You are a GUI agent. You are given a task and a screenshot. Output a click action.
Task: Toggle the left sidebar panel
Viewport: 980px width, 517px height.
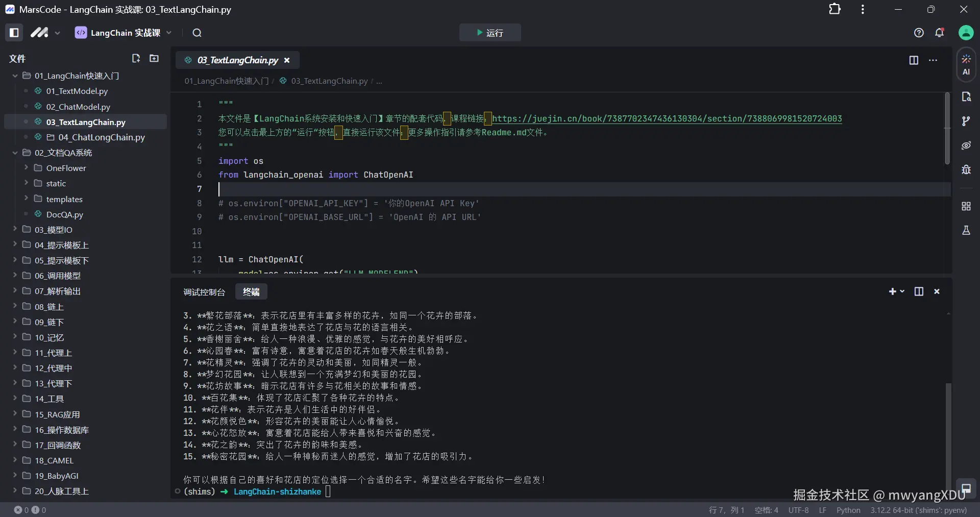pyautogui.click(x=14, y=33)
